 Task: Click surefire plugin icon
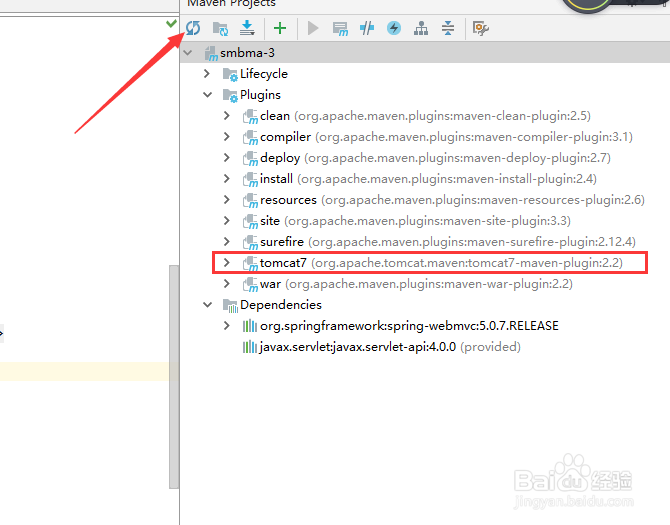pyautogui.click(x=250, y=243)
